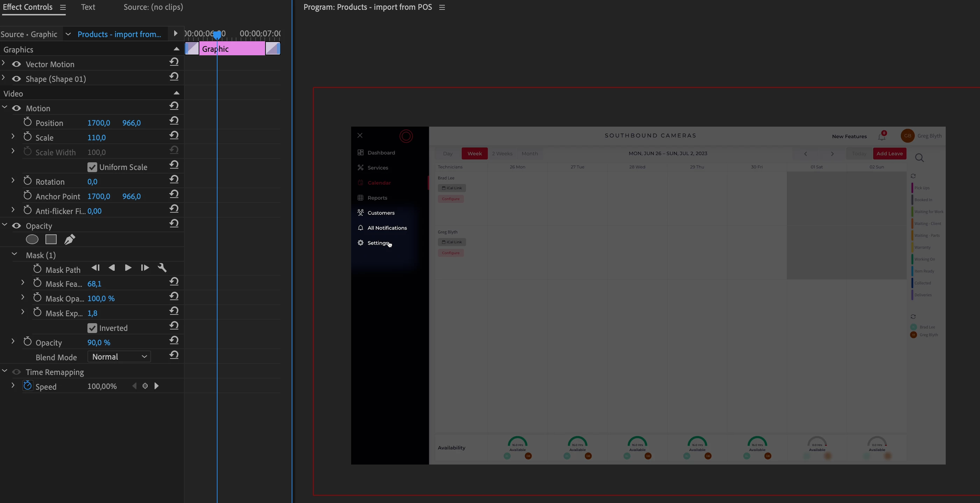Uncheck the mask Inverted checkbox

coord(92,328)
